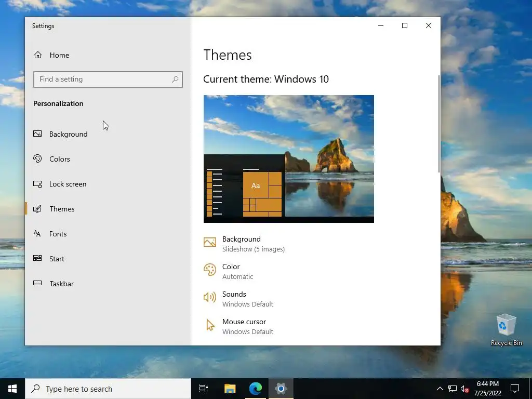Open the Taskbar settings page
Image resolution: width=532 pixels, height=399 pixels.
coord(108,284)
